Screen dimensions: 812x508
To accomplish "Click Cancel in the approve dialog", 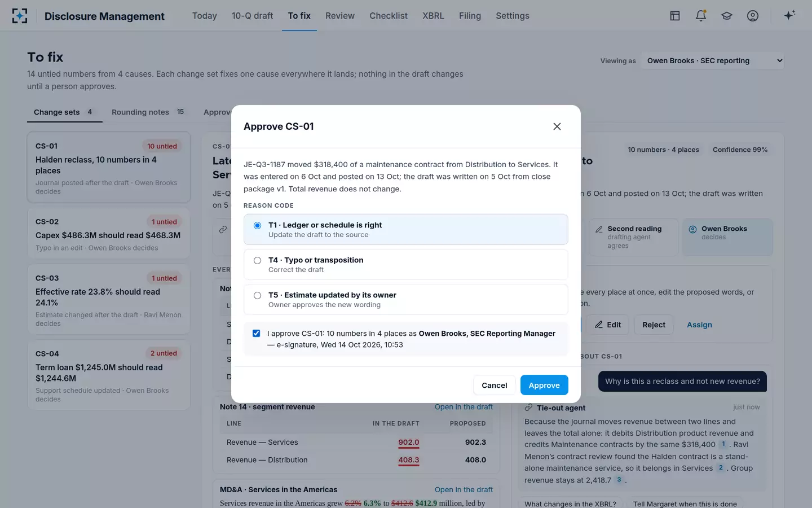I will 495,385.
